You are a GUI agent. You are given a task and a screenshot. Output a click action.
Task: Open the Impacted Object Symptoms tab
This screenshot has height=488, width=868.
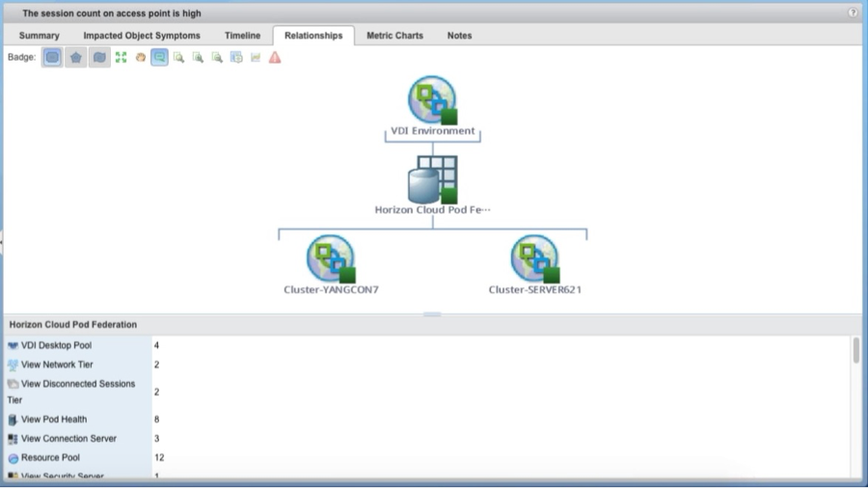pyautogui.click(x=142, y=36)
